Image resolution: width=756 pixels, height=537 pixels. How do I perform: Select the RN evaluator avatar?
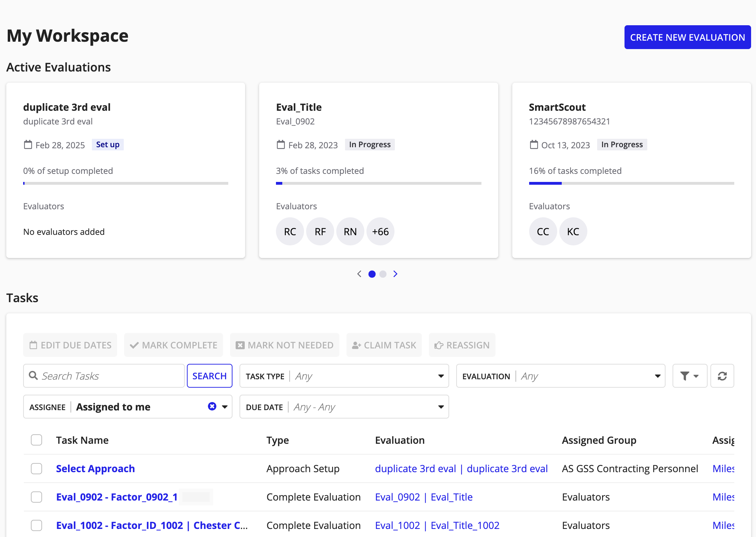click(x=350, y=231)
